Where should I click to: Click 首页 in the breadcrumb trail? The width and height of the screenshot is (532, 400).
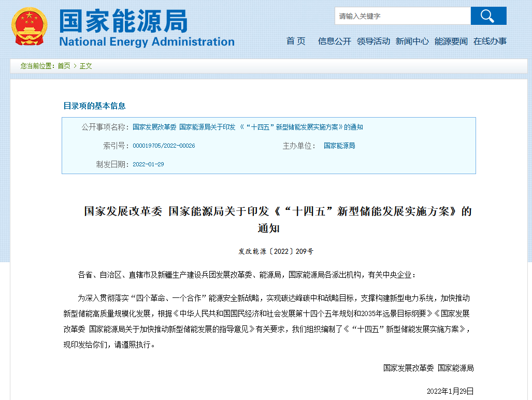(x=64, y=66)
